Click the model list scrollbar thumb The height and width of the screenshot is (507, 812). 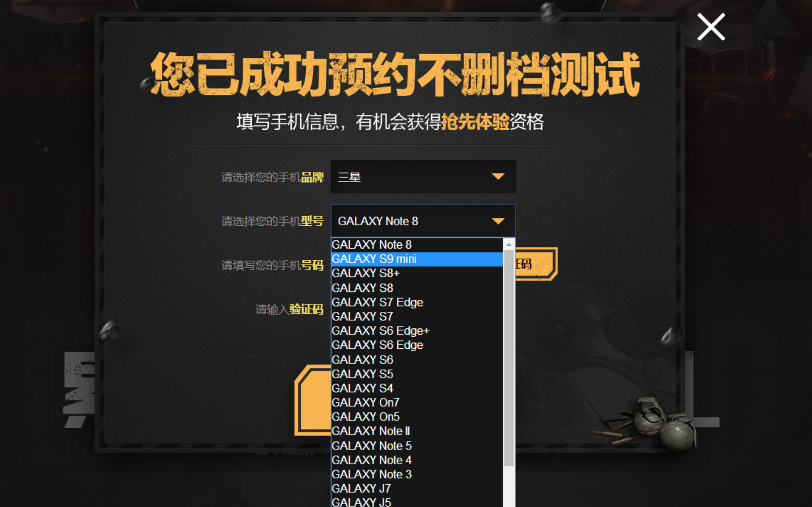click(x=509, y=358)
